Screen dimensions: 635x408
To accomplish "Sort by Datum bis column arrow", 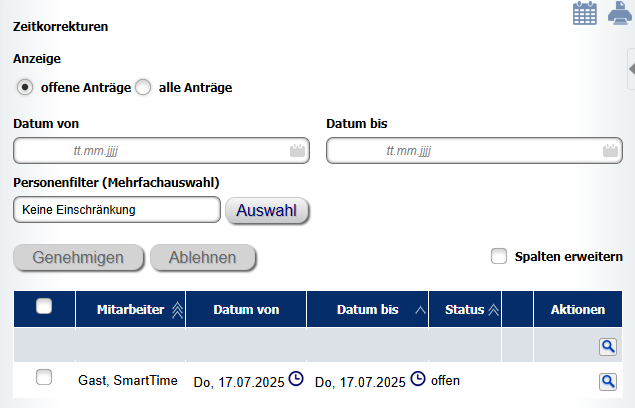I will [420, 310].
